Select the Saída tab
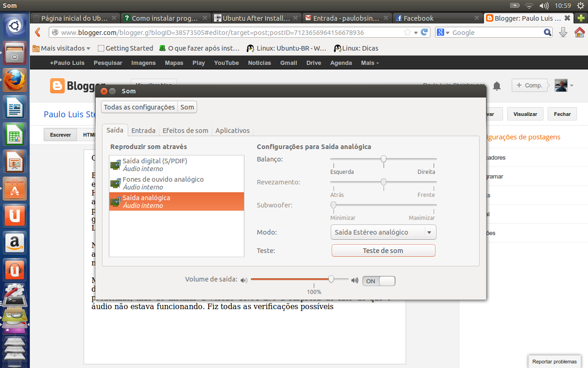The image size is (588, 368). coord(115,130)
